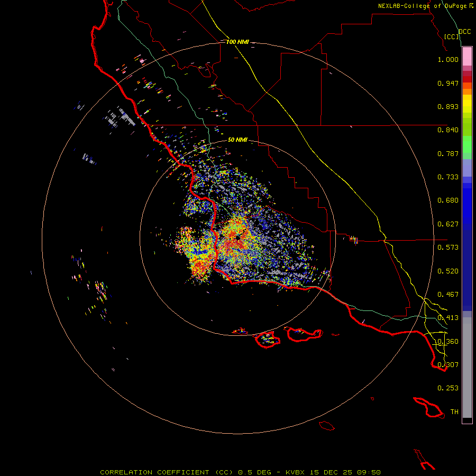
Task: Click the 0.467 scale value
Action: [448, 295]
